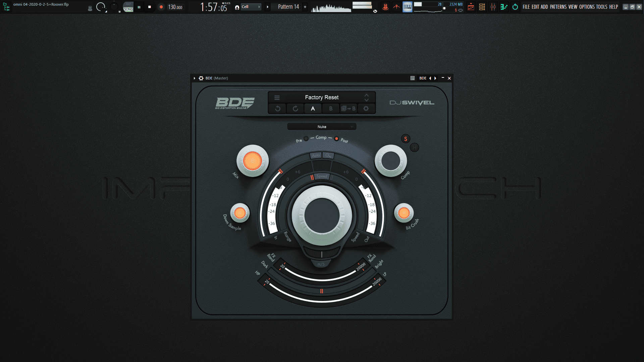Viewport: 644px width, 362px height.
Task: Toggle the M/S button below main knob
Action: pos(321,264)
